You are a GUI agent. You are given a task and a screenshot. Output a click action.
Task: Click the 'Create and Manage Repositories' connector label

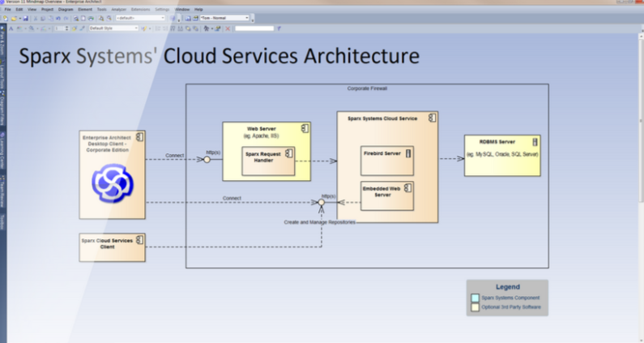[x=319, y=222]
